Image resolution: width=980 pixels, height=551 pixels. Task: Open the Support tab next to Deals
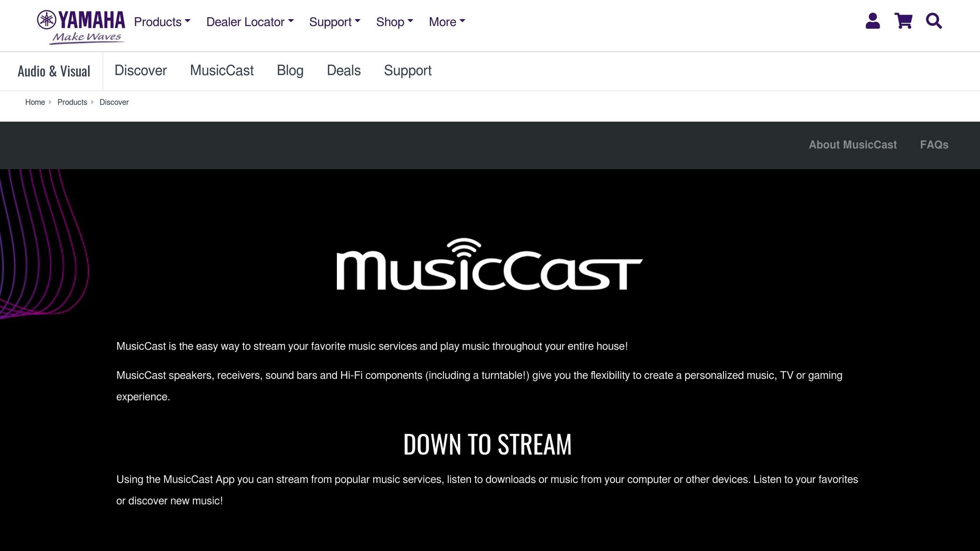click(x=407, y=70)
